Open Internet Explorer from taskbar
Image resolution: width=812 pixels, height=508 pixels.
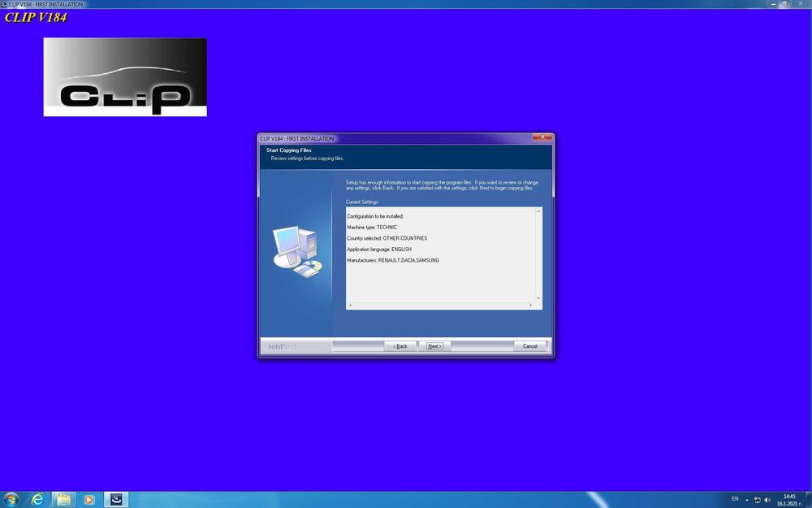37,500
